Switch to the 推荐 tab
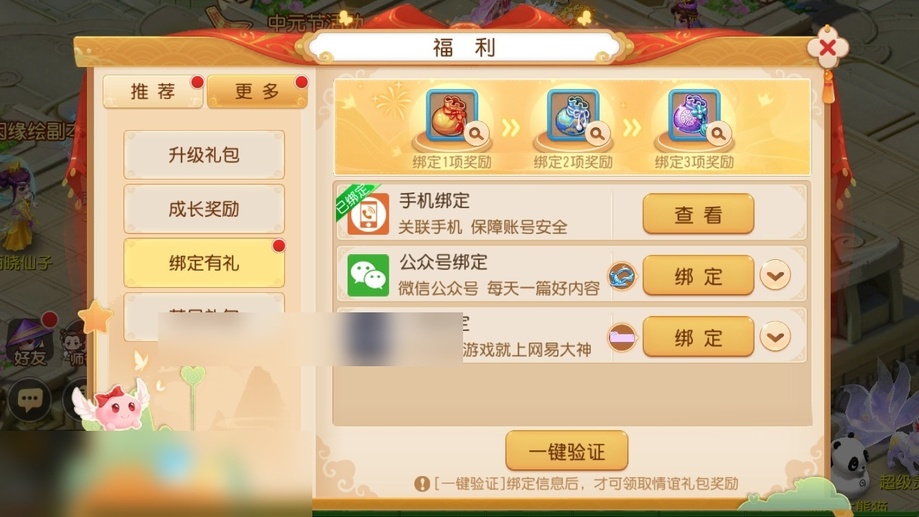 pos(153,91)
